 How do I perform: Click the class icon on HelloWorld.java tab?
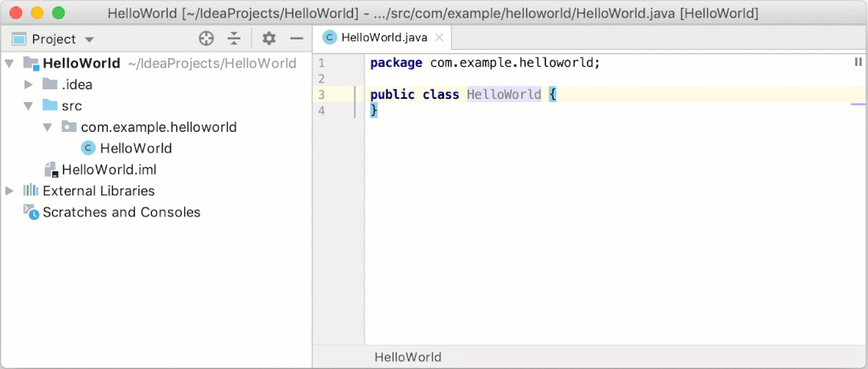pyautogui.click(x=330, y=38)
